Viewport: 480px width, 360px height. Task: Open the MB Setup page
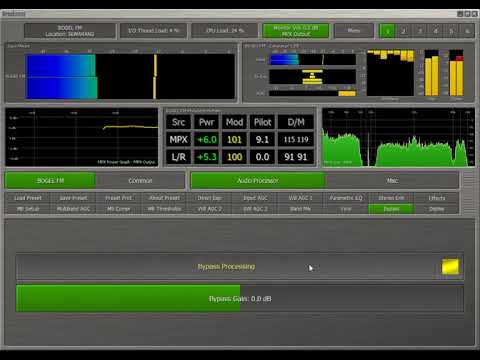click(28, 209)
